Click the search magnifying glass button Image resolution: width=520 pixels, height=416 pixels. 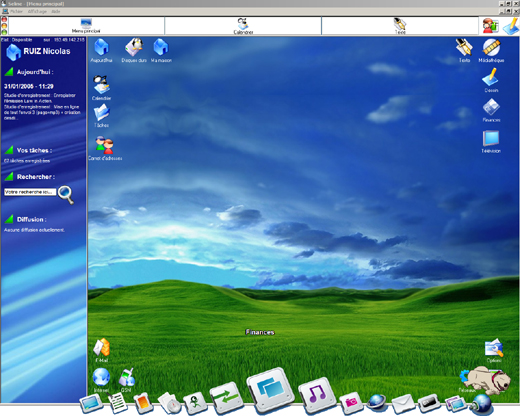66,195
